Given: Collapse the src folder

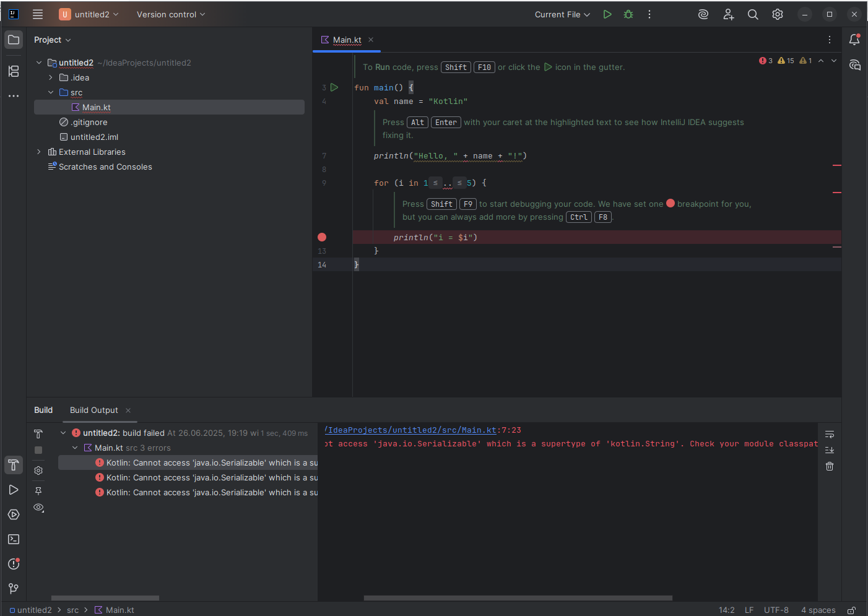Looking at the screenshot, I should click(x=51, y=92).
